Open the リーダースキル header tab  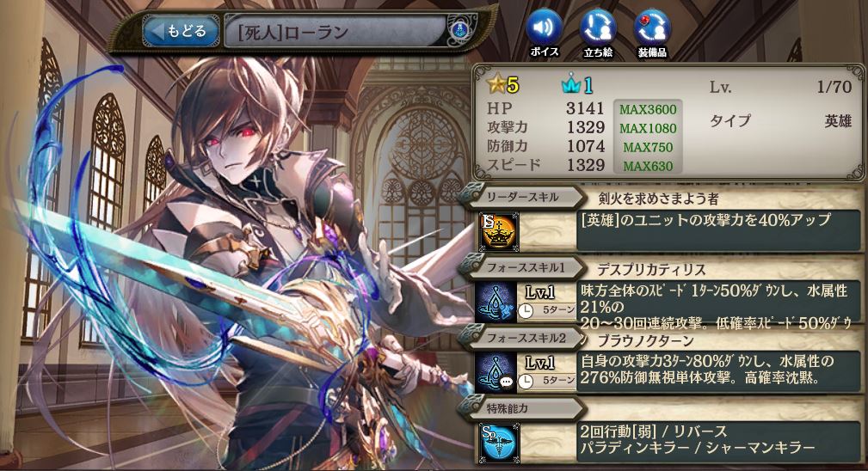coord(522,197)
